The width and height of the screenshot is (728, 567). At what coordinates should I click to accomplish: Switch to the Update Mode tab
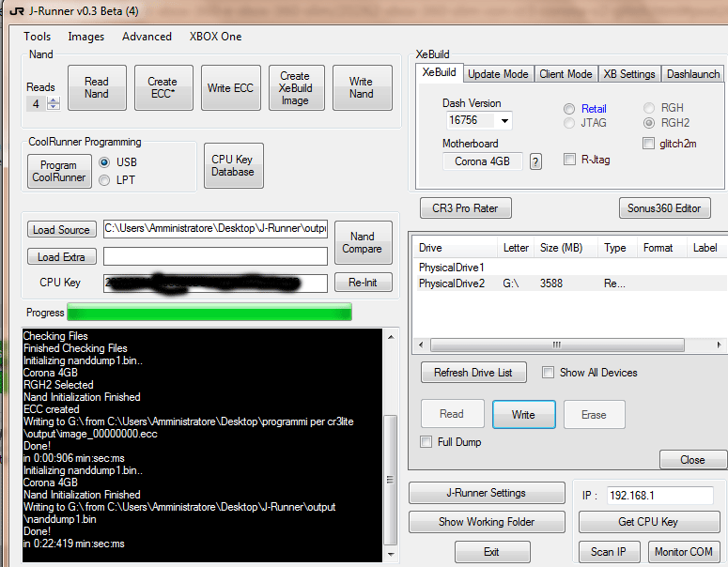(x=498, y=74)
